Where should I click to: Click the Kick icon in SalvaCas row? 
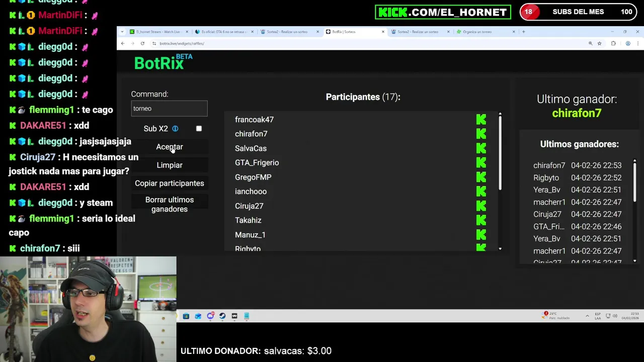coord(481,148)
